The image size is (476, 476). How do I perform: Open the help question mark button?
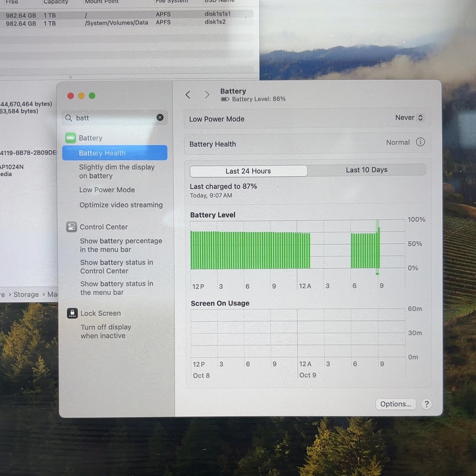(426, 404)
